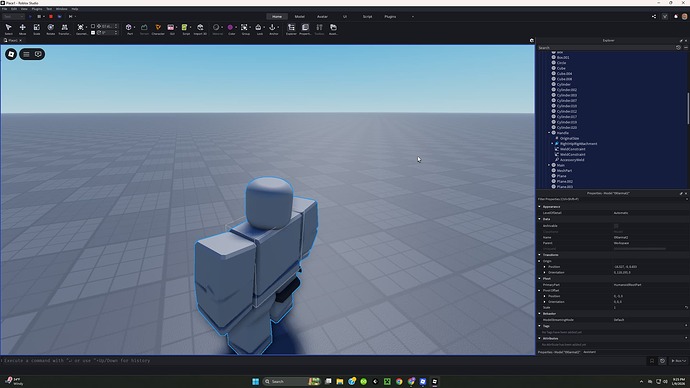Screen dimensions: 690x388
Task: Click the Lock tool
Action: click(258, 29)
